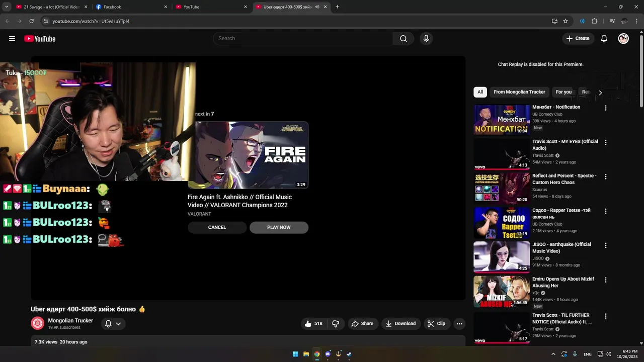Open options menu for Мөнхбат Notification video
This screenshot has height=362, width=644.
606,108
